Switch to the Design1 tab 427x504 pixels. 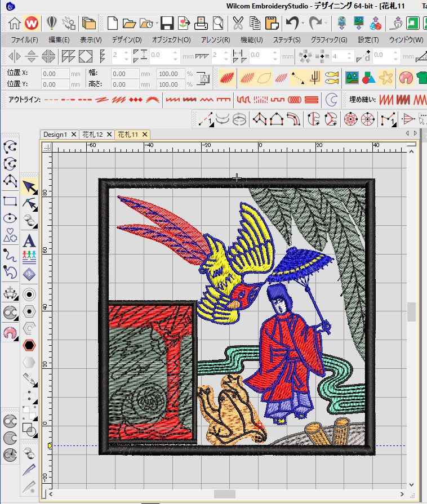(55, 135)
